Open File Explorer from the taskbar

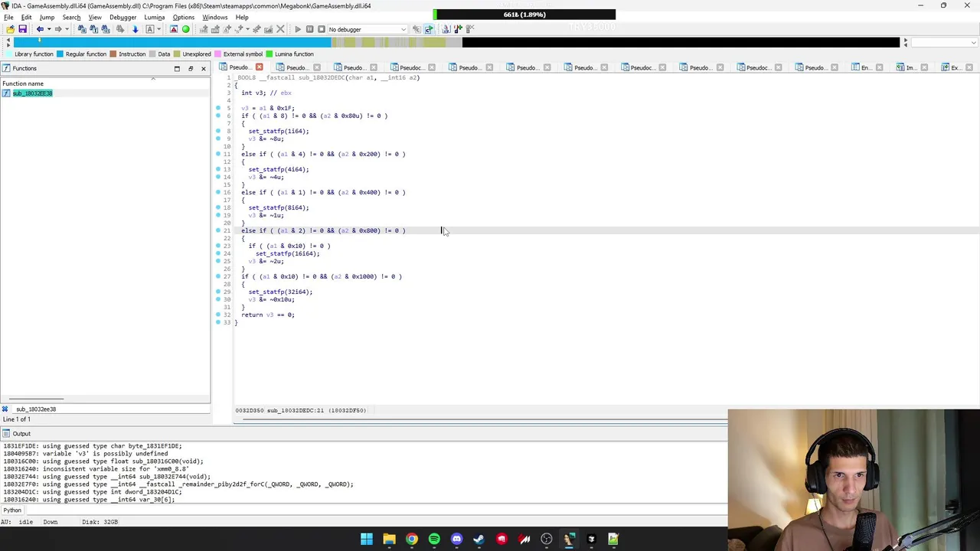pos(389,539)
